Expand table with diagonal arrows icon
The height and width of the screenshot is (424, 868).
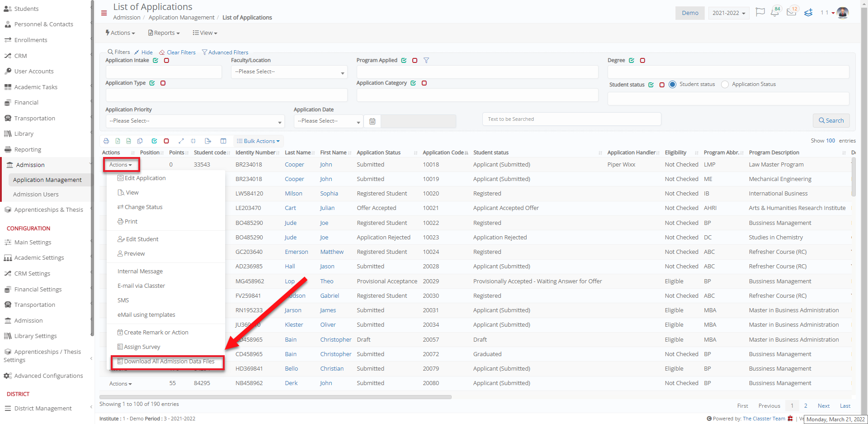181,141
